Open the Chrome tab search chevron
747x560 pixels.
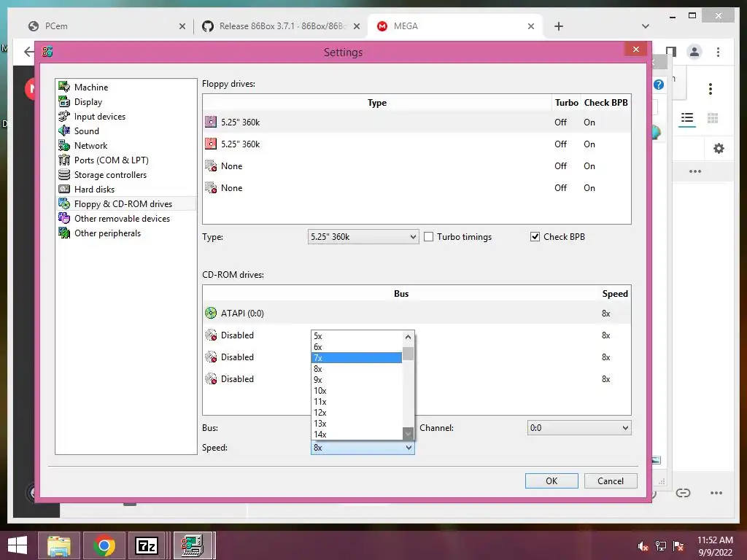click(x=646, y=26)
